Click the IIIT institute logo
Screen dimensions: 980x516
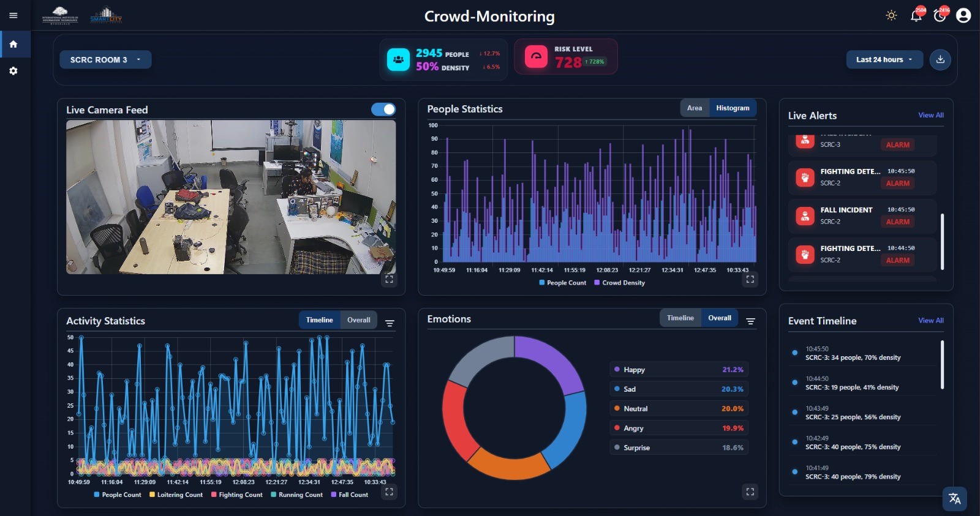[60, 15]
